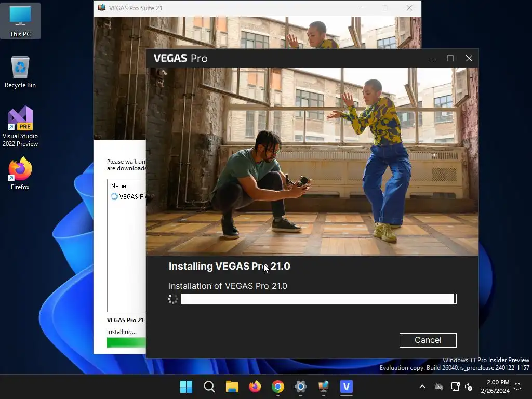Click the 'VEGAS Pro 21' label in Suite window

tap(125, 320)
